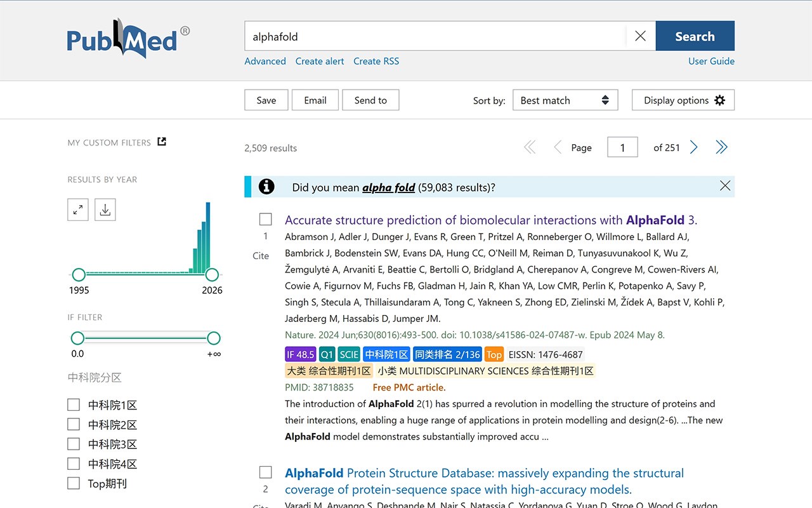Go to the previous results page
This screenshot has height=508, width=812.
click(x=558, y=147)
